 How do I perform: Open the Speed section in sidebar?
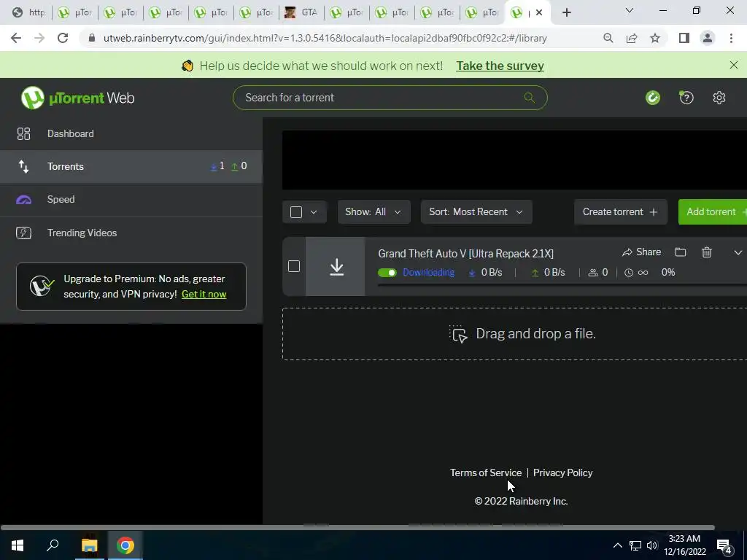(x=131, y=200)
